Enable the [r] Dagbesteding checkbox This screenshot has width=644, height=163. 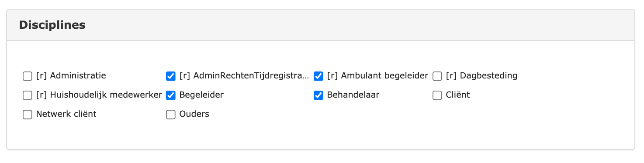(x=437, y=76)
